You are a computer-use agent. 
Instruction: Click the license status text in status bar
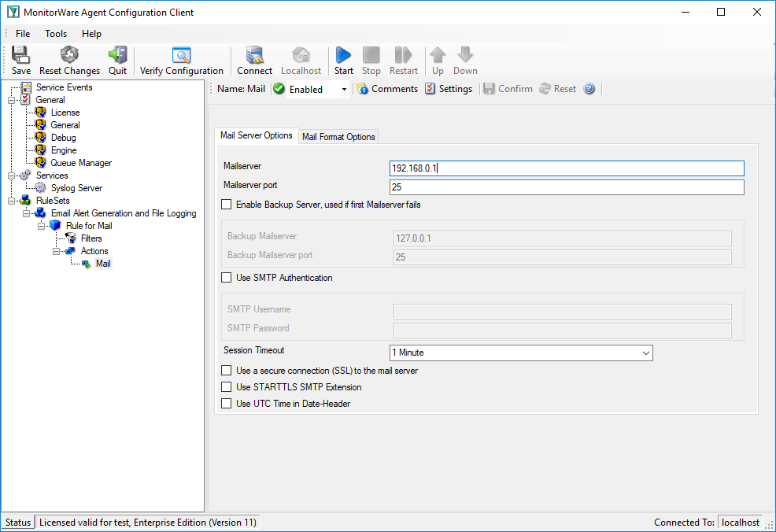(x=147, y=523)
